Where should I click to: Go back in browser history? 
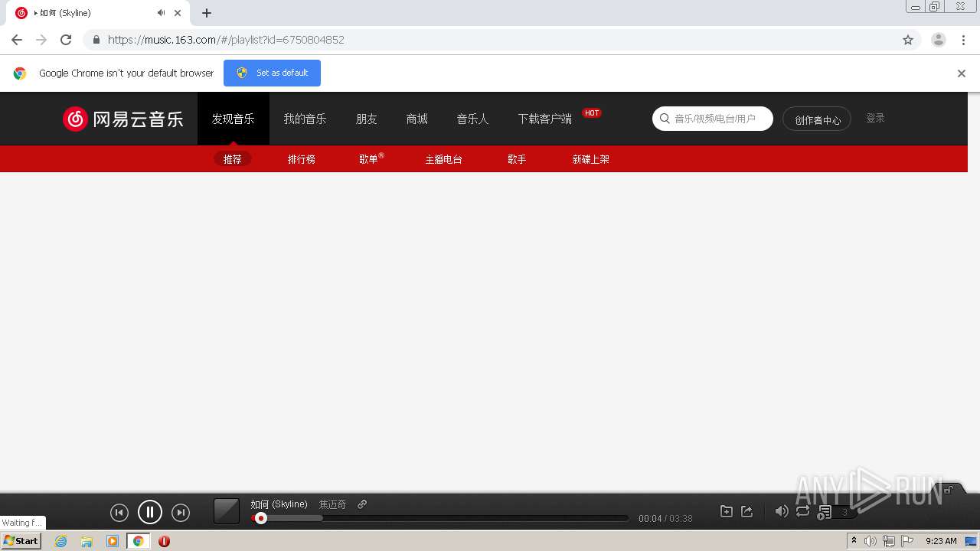17,40
